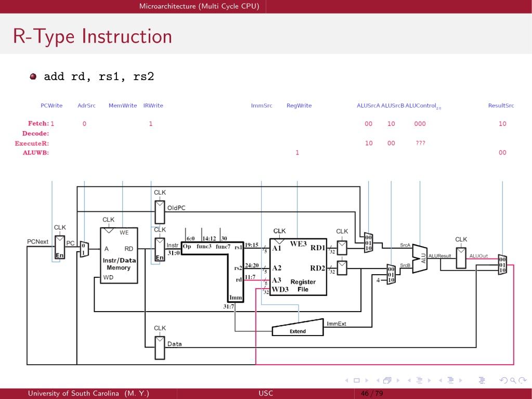Image resolution: width=532 pixels, height=399 pixels.
Task: Click the Instr/Data Memory block
Action: point(119,255)
